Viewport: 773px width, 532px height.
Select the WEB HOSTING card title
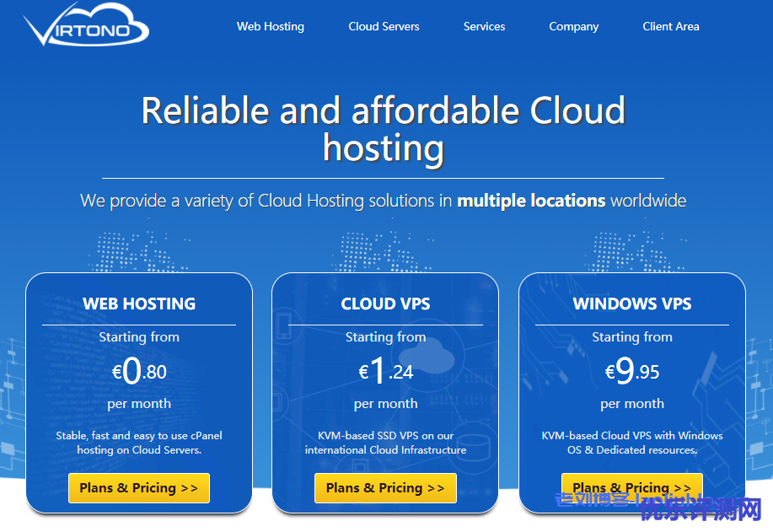139,304
